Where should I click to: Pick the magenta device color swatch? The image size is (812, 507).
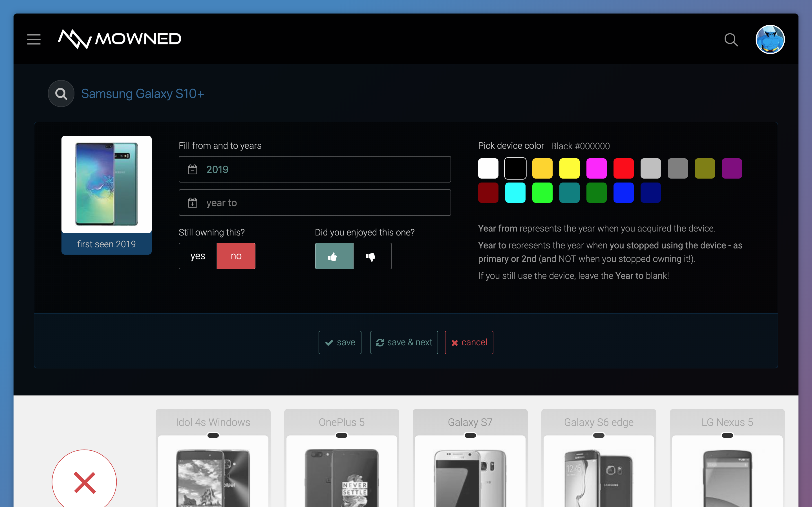pos(597,168)
